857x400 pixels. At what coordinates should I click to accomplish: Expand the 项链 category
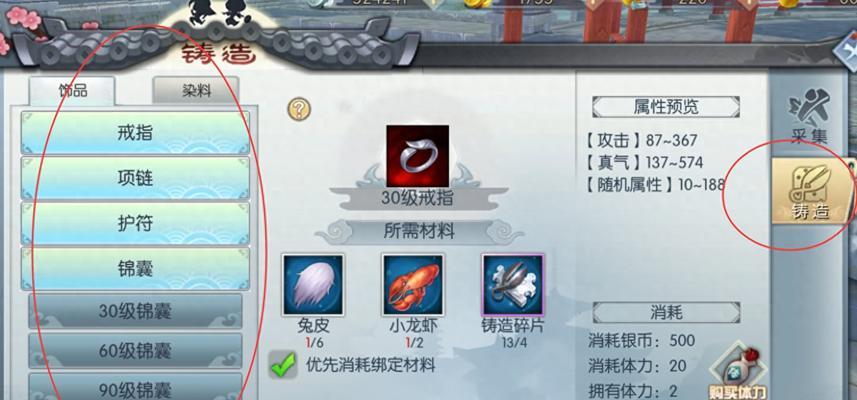(135, 178)
